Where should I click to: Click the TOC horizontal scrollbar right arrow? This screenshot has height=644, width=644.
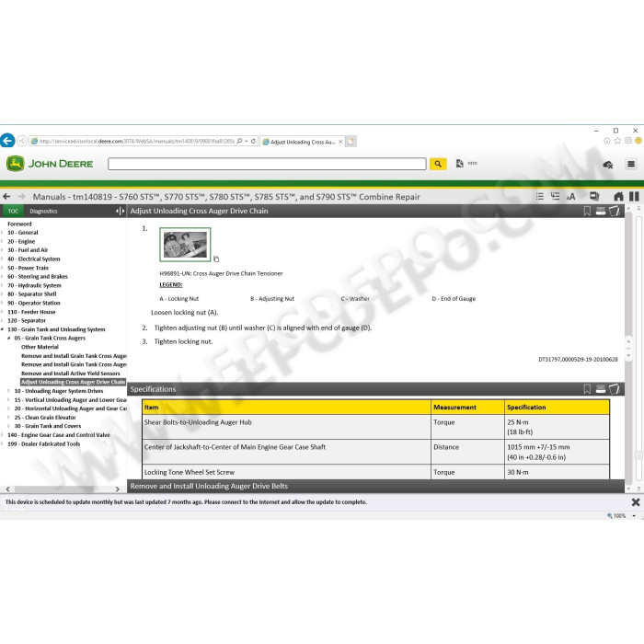coord(118,489)
